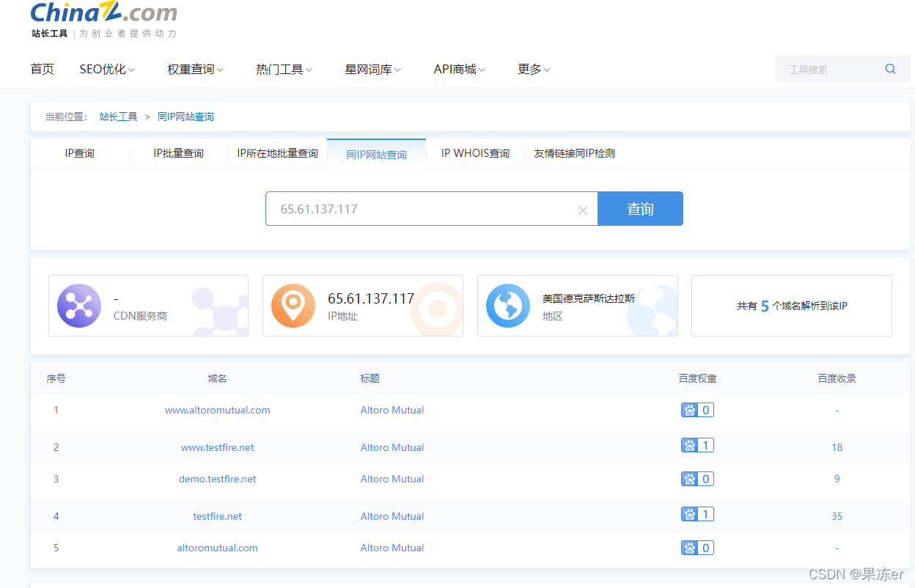Click Baidu weight badge for www.testfire.net
Image resolution: width=915 pixels, height=588 pixels.
(x=697, y=445)
